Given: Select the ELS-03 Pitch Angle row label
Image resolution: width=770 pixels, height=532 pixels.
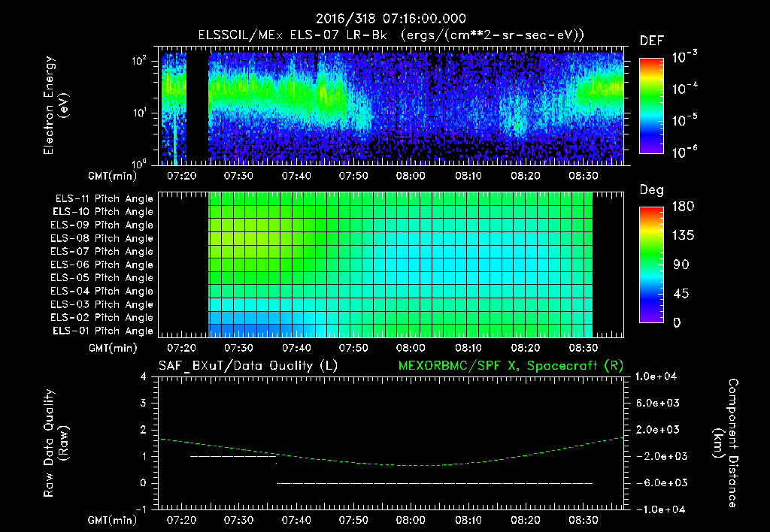Looking at the screenshot, I should (102, 304).
